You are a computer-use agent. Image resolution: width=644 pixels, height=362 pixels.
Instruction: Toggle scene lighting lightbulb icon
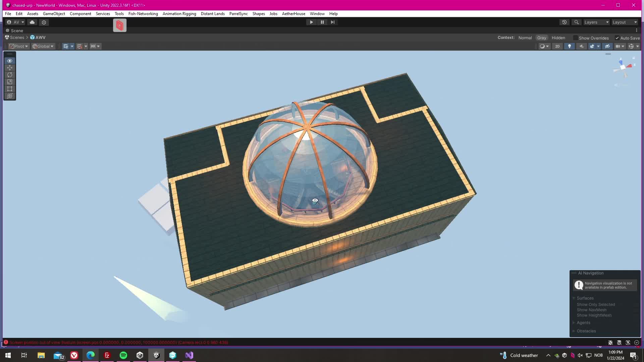[569, 46]
